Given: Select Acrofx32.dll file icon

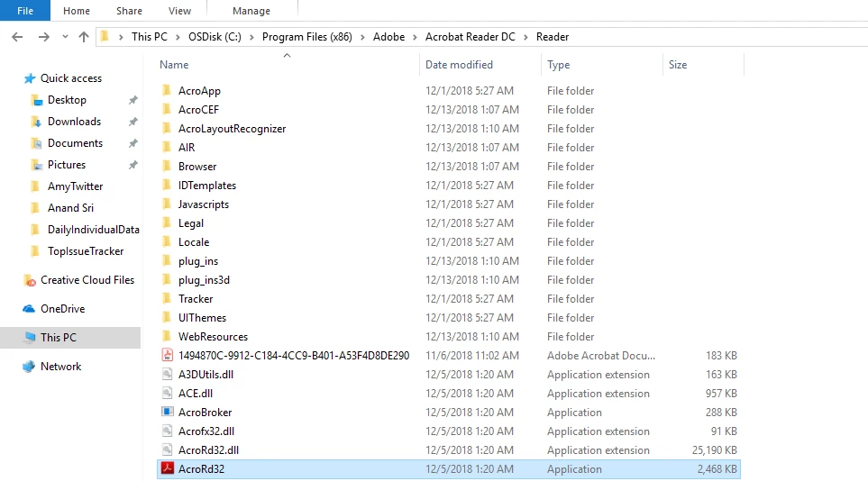Looking at the screenshot, I should [x=167, y=431].
